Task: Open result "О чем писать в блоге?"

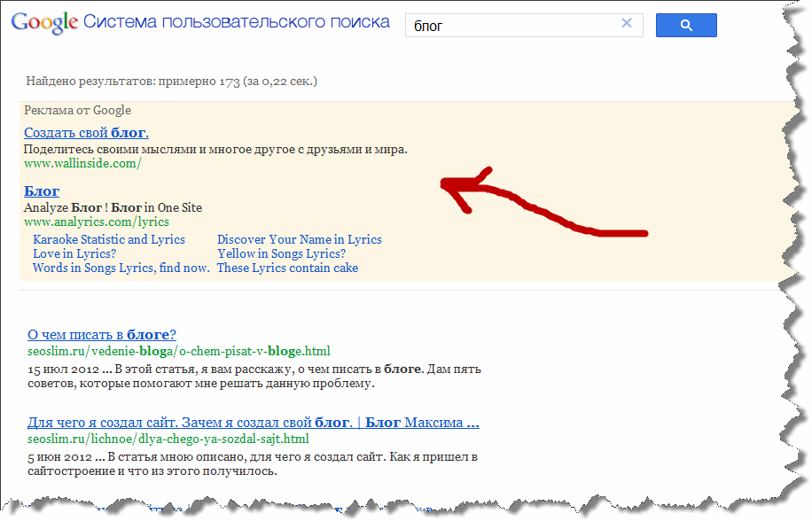Action: pyautogui.click(x=102, y=335)
